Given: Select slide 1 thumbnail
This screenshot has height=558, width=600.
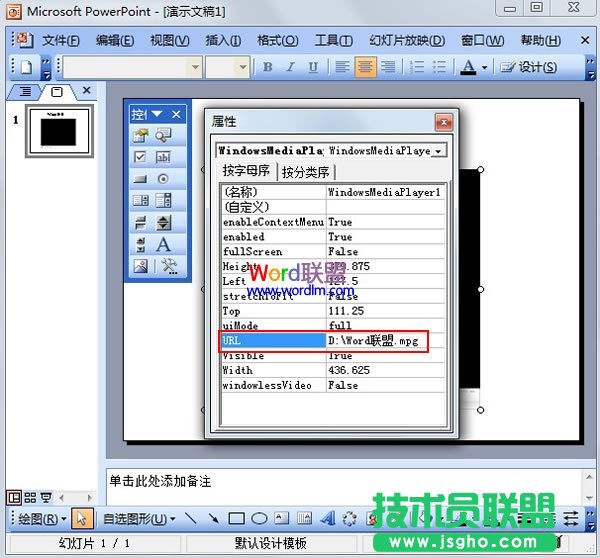Looking at the screenshot, I should (x=59, y=131).
